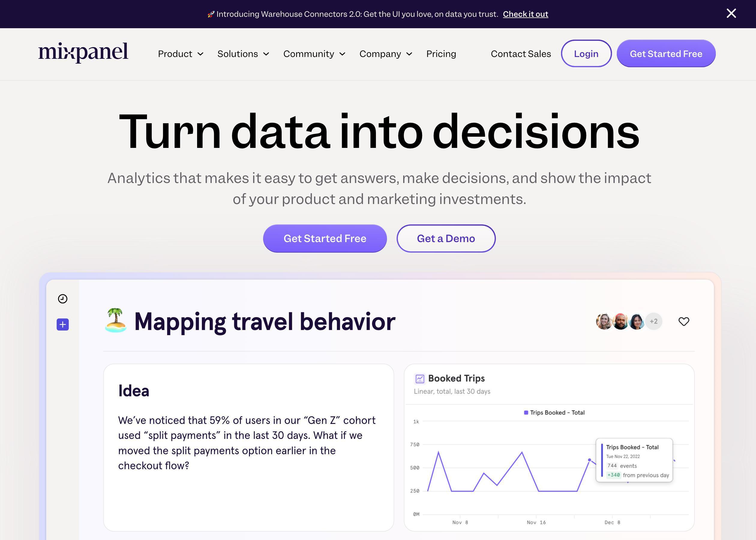The height and width of the screenshot is (540, 756).
Task: Click the add/plus icon in sidebar
Action: (x=62, y=324)
